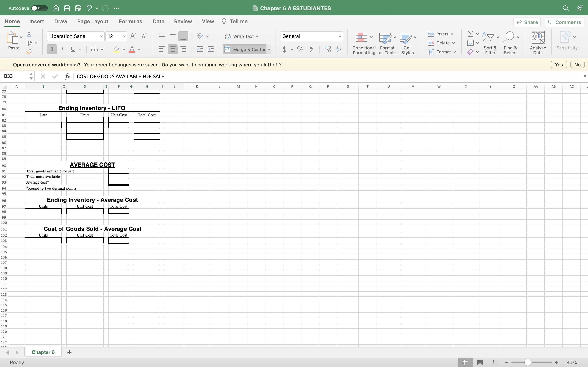Toggle the AutoSave switch
The width and height of the screenshot is (588, 367).
click(x=39, y=8)
